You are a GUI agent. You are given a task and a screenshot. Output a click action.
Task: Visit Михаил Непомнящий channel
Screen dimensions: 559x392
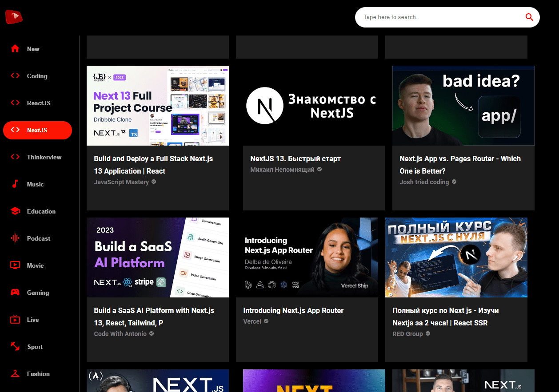[282, 170]
